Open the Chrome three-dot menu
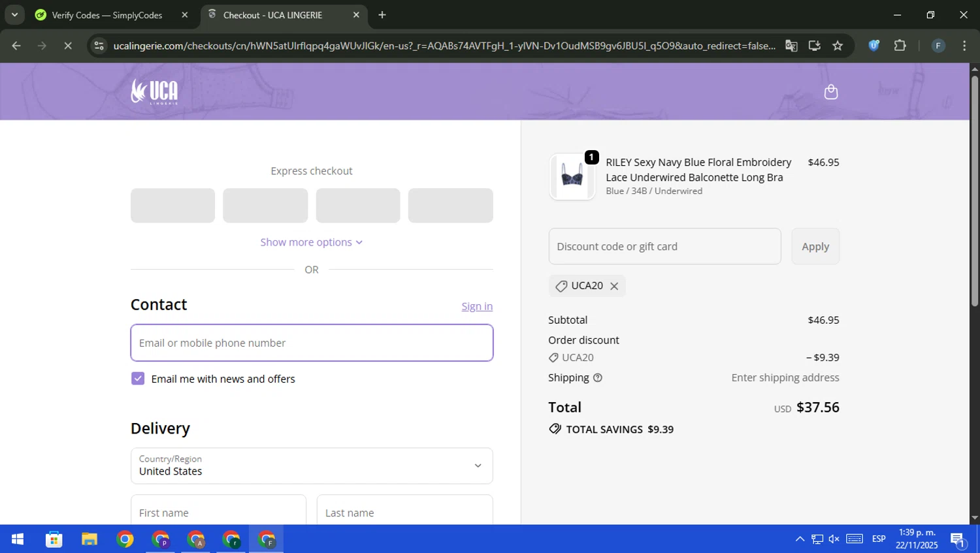This screenshot has width=980, height=553. (x=964, y=46)
